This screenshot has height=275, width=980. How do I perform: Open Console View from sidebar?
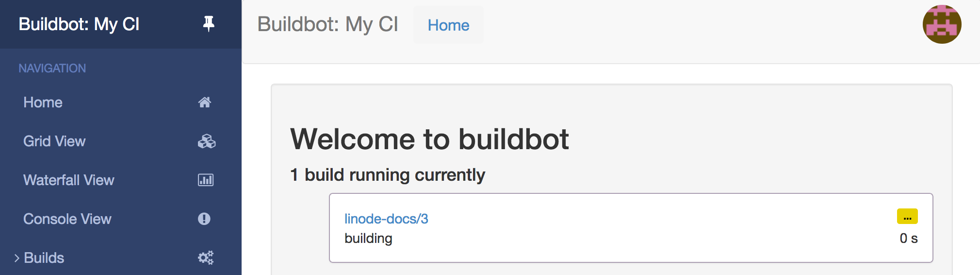67,219
